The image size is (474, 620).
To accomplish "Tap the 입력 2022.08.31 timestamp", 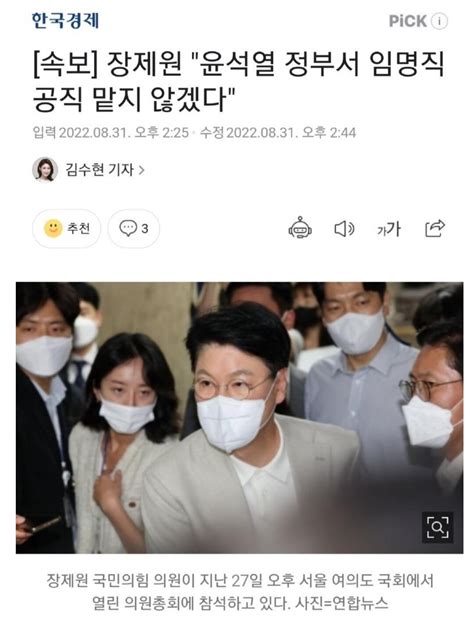I will click(111, 132).
